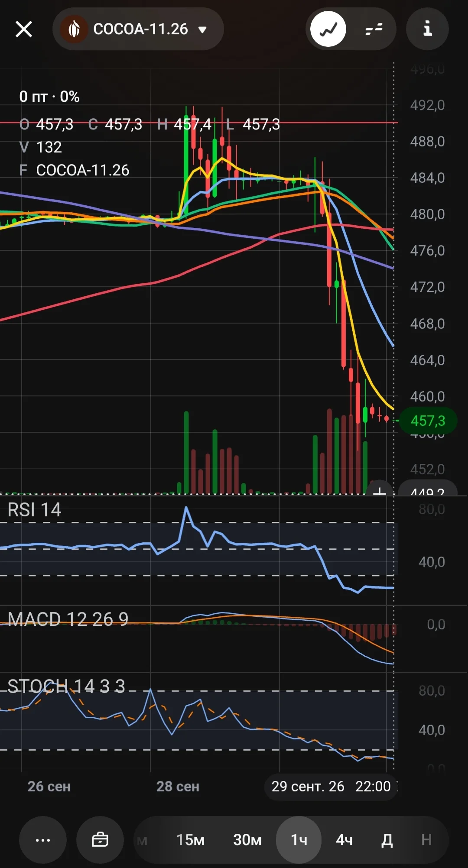Image resolution: width=468 pixels, height=868 pixels.
Task: Click the 492,0 price axis label
Action: (x=427, y=105)
